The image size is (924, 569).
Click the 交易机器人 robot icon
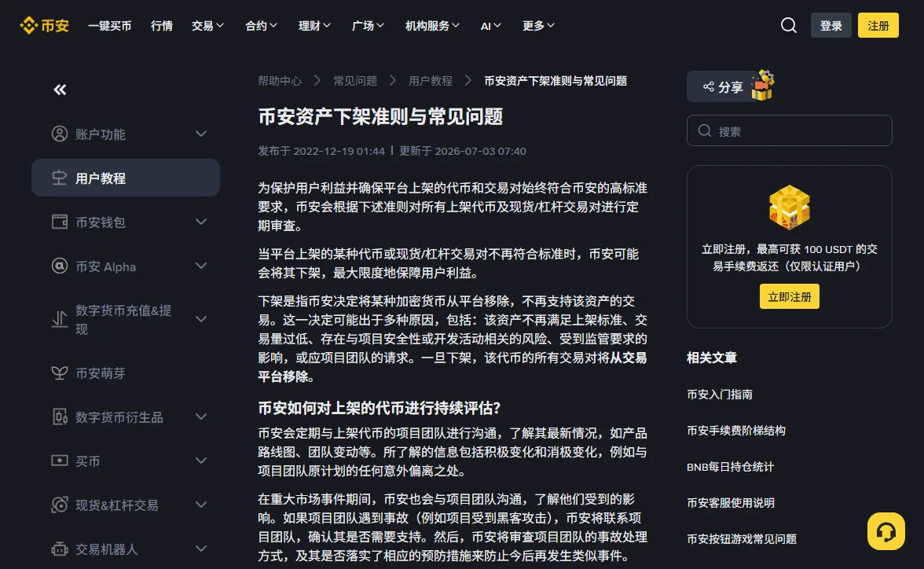point(60,549)
